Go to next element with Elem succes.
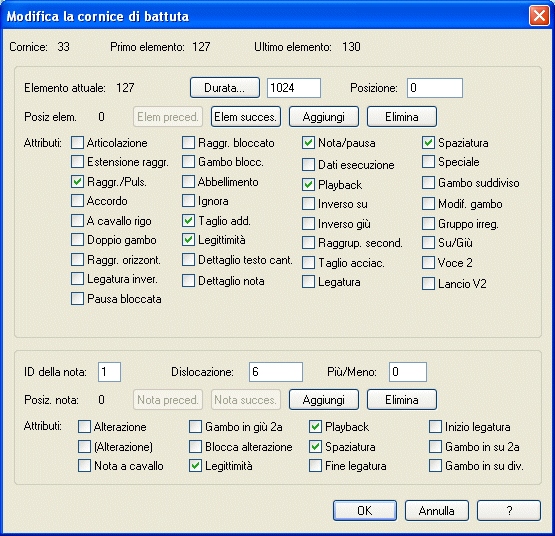This screenshot has height=536, width=555. click(246, 117)
